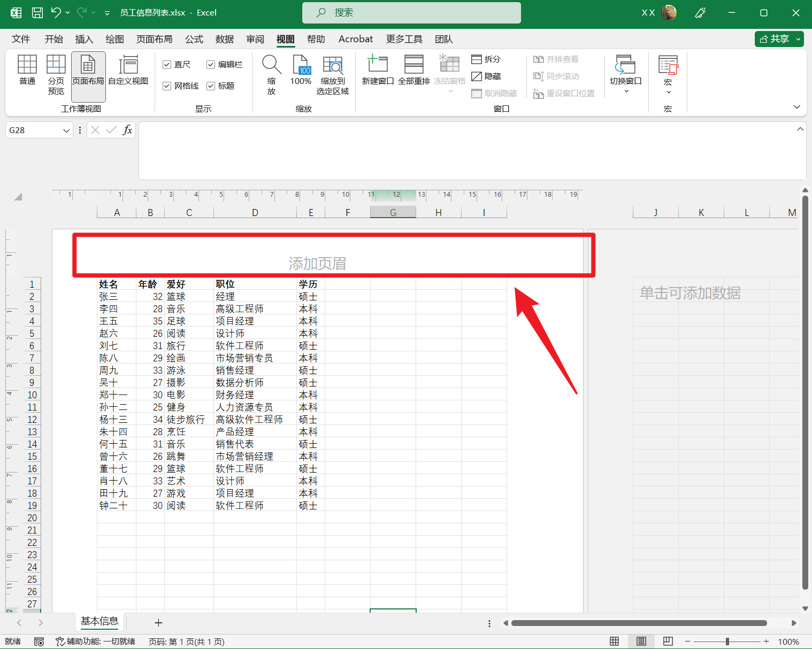Enable the 直尺 (Ruler) checkbox
Screen dimensions: 812x649
[167, 64]
